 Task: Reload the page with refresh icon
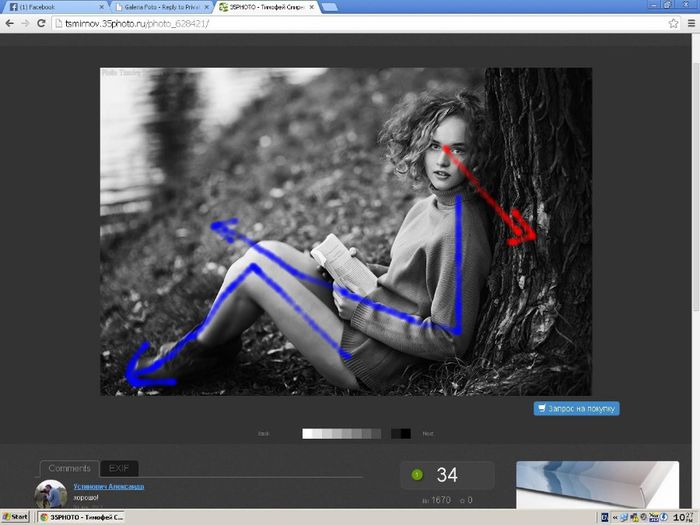(41, 23)
